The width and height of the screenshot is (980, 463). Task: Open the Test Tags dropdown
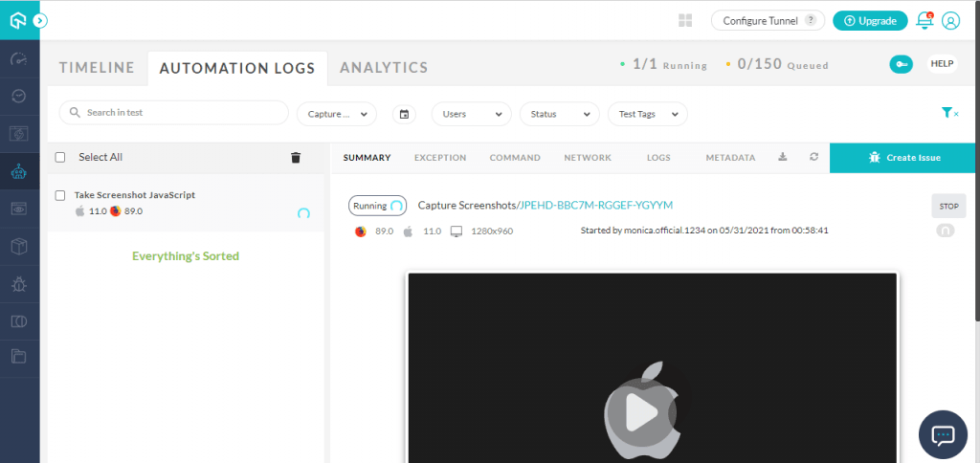pos(648,115)
